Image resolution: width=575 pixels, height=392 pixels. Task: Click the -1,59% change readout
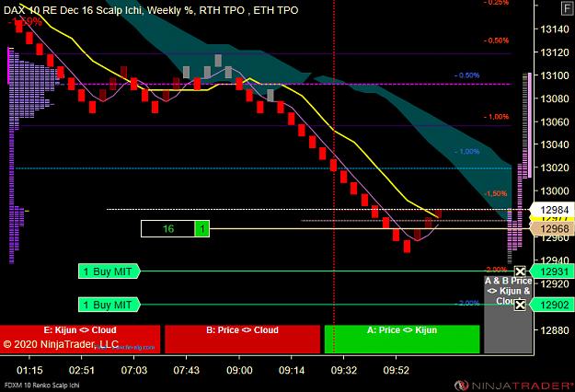coord(25,22)
